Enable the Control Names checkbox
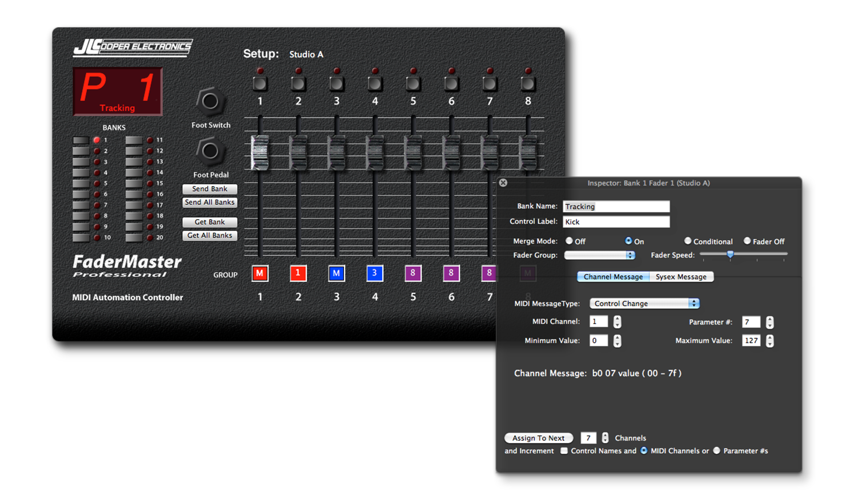 coord(564,451)
